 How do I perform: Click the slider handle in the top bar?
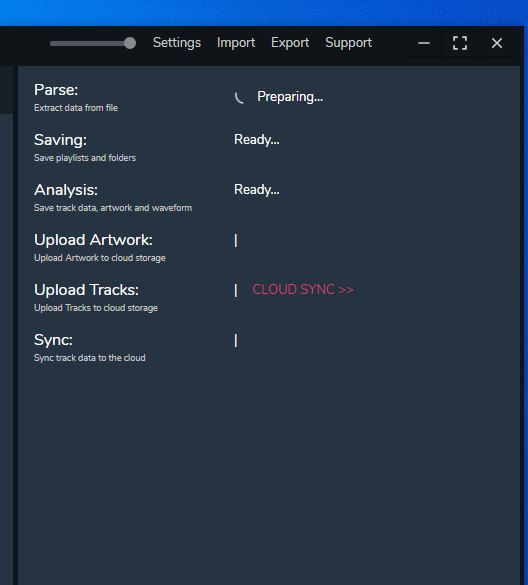tap(130, 43)
